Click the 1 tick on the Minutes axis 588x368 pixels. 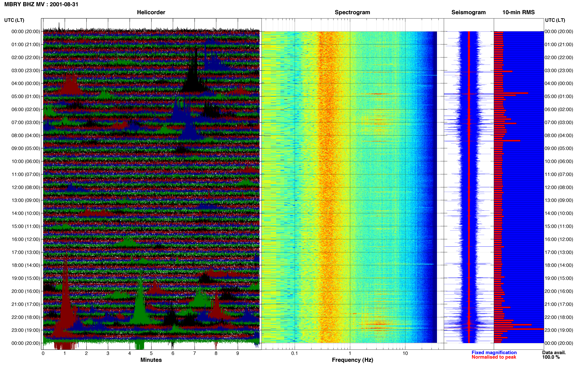click(x=65, y=353)
